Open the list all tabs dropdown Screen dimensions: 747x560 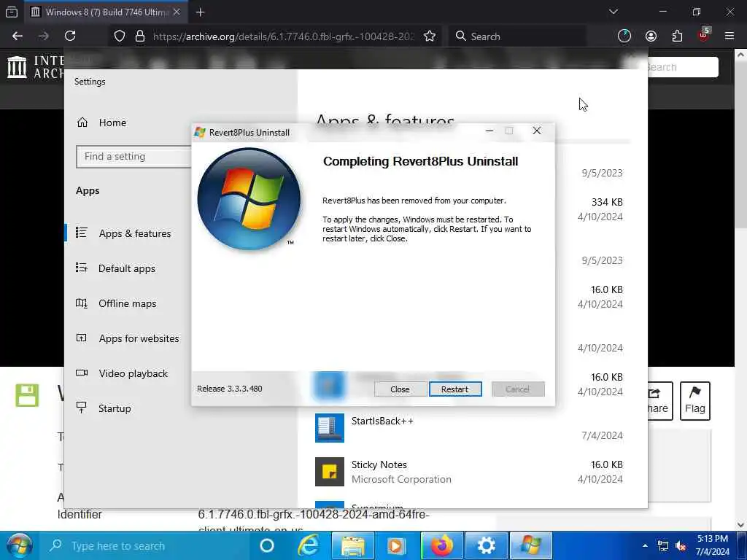[614, 12]
